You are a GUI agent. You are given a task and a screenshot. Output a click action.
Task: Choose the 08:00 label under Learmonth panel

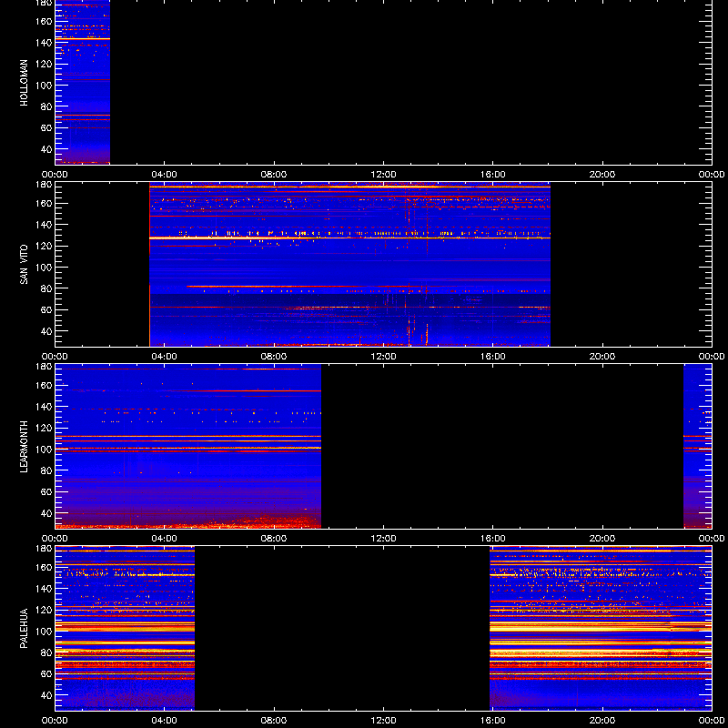(274, 539)
